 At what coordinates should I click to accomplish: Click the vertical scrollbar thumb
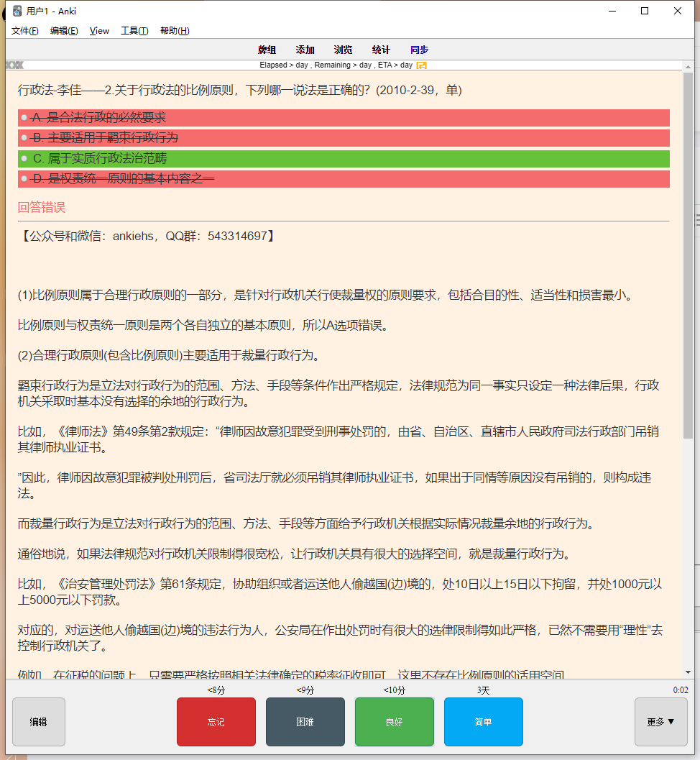(x=688, y=255)
